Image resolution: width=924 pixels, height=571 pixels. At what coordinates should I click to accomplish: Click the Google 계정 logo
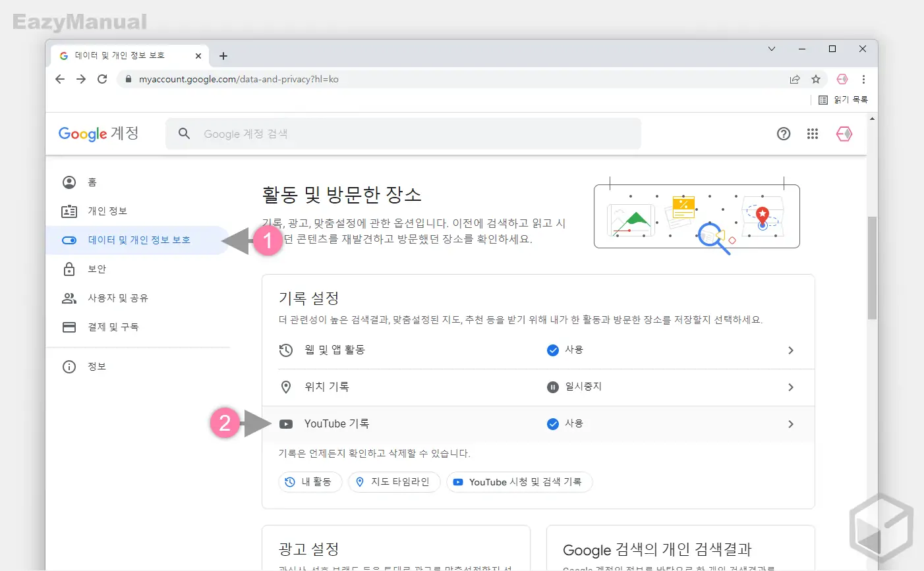99,134
